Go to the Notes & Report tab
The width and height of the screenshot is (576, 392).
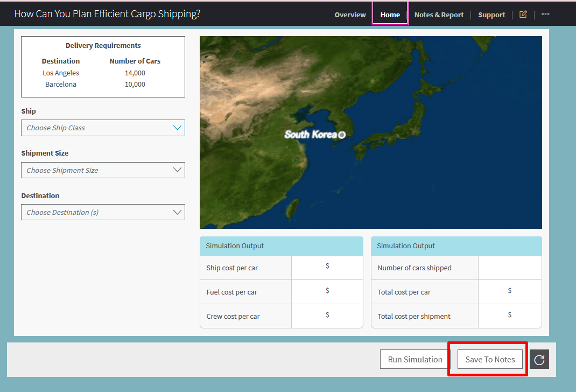pyautogui.click(x=439, y=15)
